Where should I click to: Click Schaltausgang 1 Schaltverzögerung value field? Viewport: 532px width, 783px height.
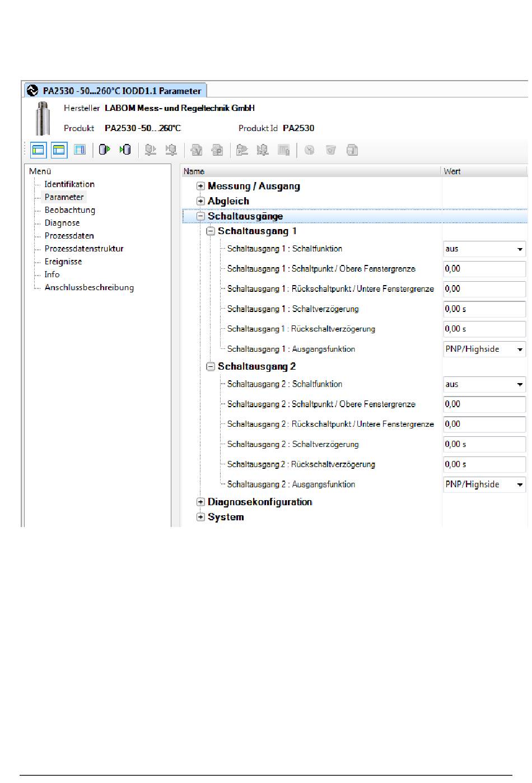pos(484,309)
